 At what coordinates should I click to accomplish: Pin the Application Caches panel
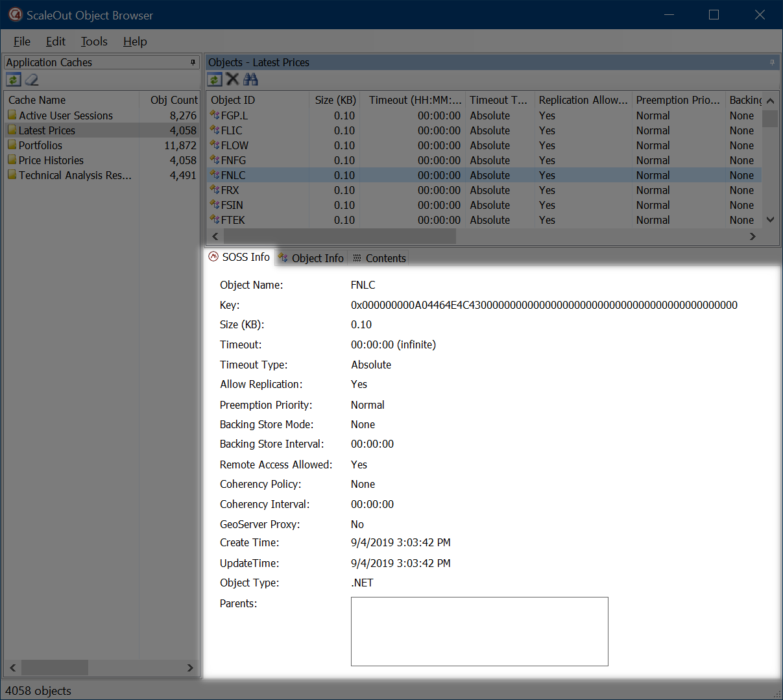[x=193, y=62]
